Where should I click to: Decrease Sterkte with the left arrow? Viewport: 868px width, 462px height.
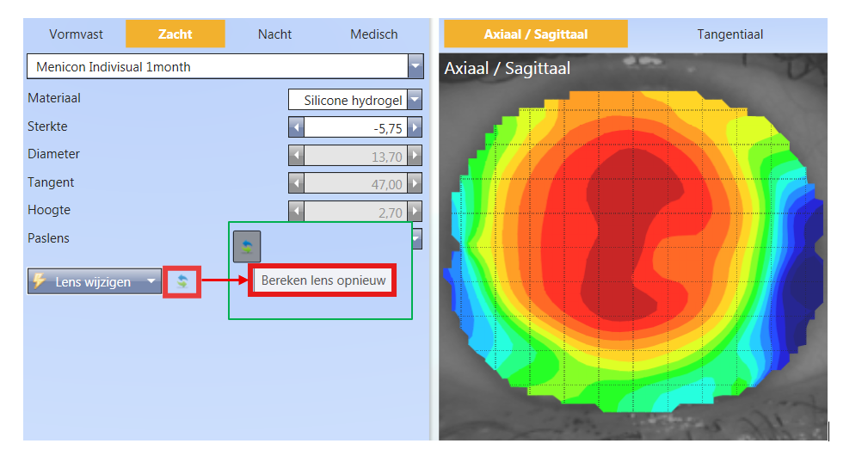[296, 127]
